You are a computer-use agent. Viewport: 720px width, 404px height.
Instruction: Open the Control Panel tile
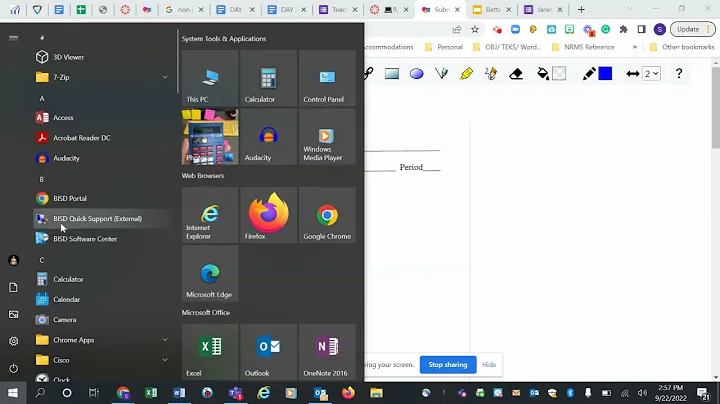point(327,78)
